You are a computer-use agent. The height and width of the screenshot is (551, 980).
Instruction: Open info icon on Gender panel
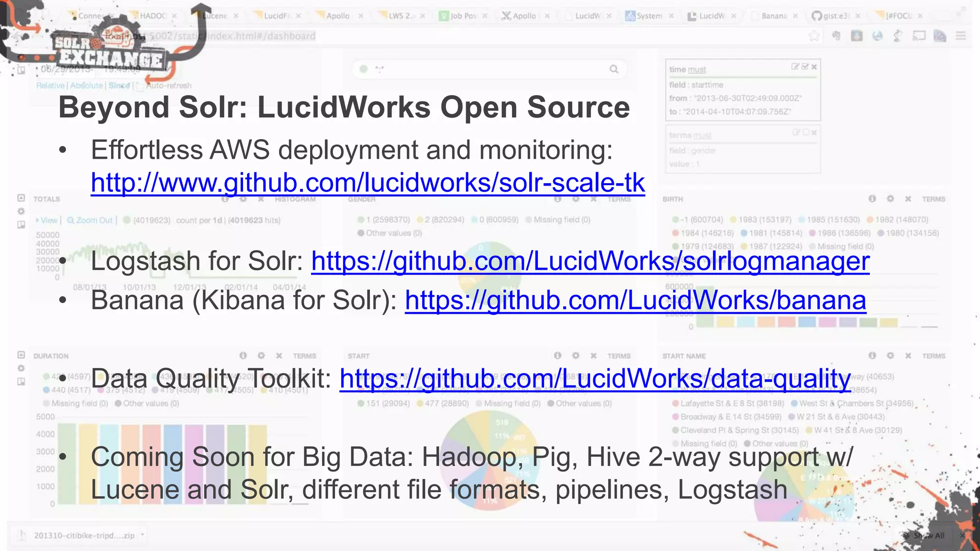tap(558, 198)
